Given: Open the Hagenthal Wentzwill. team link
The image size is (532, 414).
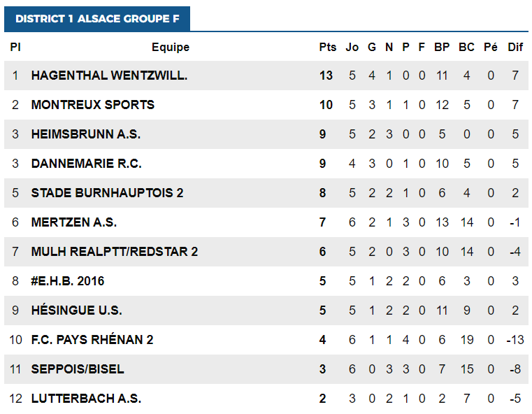Looking at the screenshot, I should pyautogui.click(x=109, y=76).
